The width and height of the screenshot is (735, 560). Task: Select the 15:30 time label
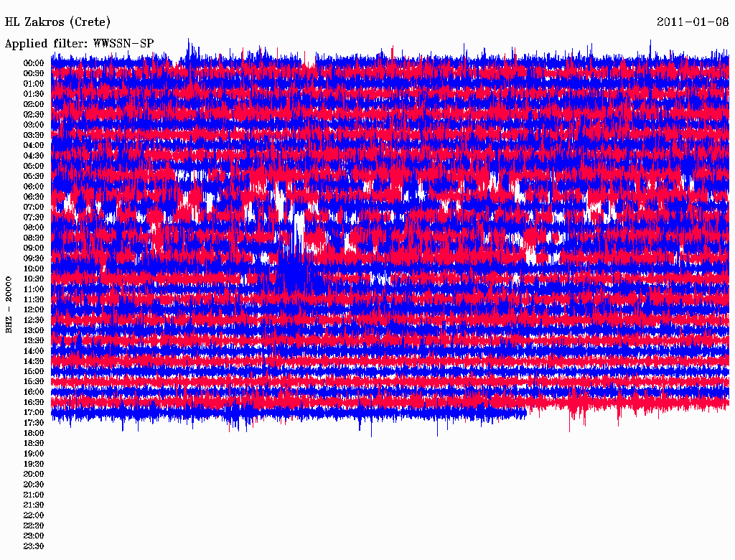click(34, 381)
